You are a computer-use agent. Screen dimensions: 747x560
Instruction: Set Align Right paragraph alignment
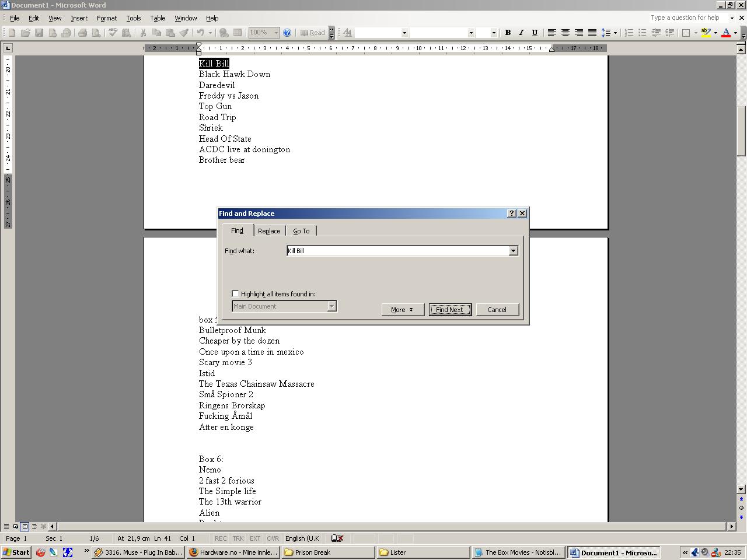578,33
